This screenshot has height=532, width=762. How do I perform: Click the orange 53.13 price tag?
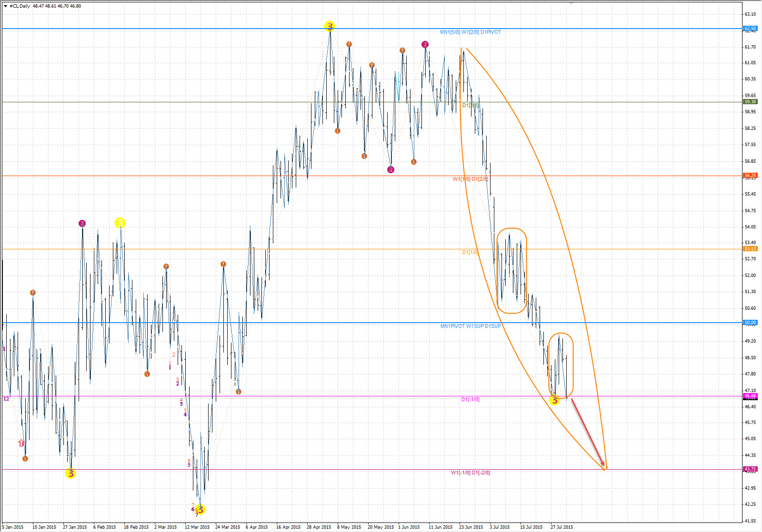click(750, 249)
